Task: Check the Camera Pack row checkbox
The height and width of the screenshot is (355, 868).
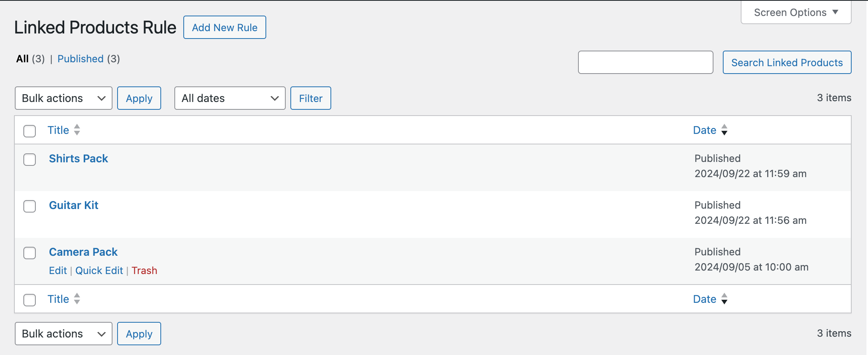Action: [30, 253]
